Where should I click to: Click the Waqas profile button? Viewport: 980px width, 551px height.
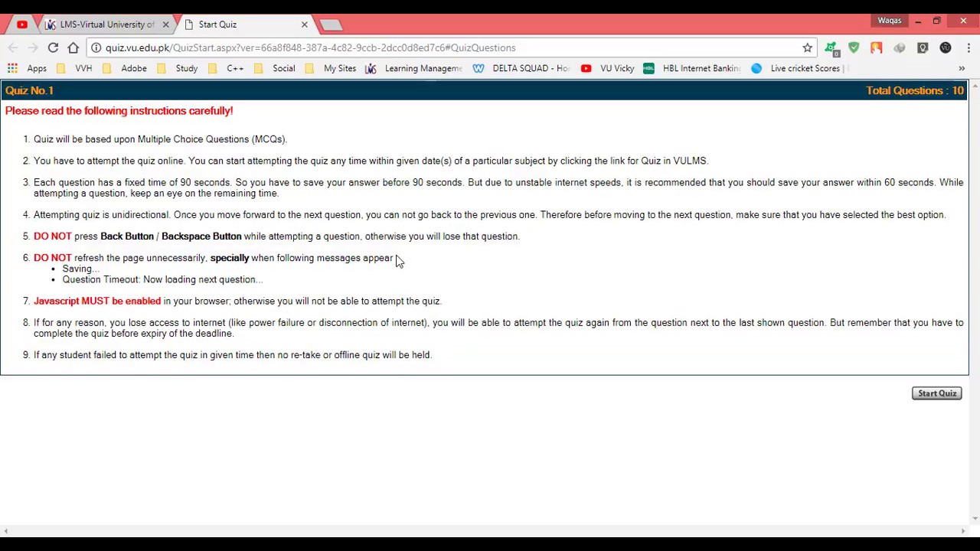pos(890,21)
